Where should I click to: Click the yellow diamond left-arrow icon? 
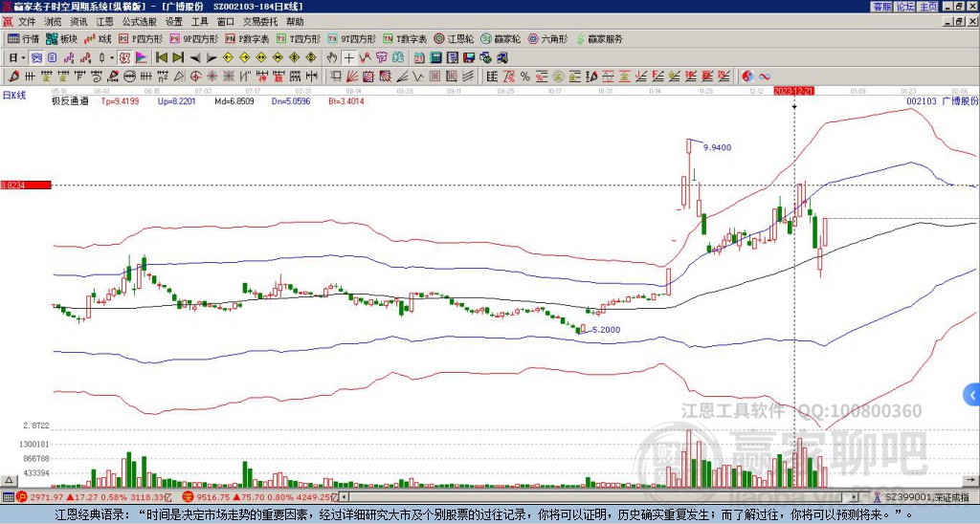[228, 58]
